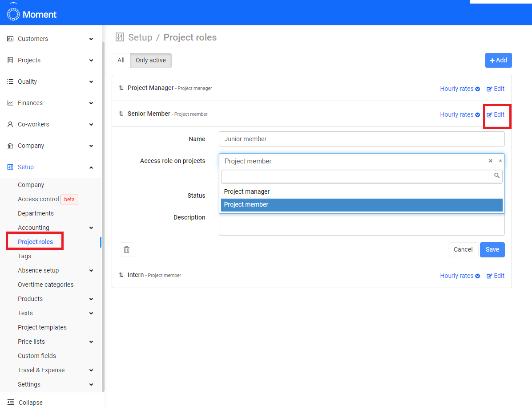Click the Setup icon in the page heading
This screenshot has width=532, height=407.
pos(120,37)
